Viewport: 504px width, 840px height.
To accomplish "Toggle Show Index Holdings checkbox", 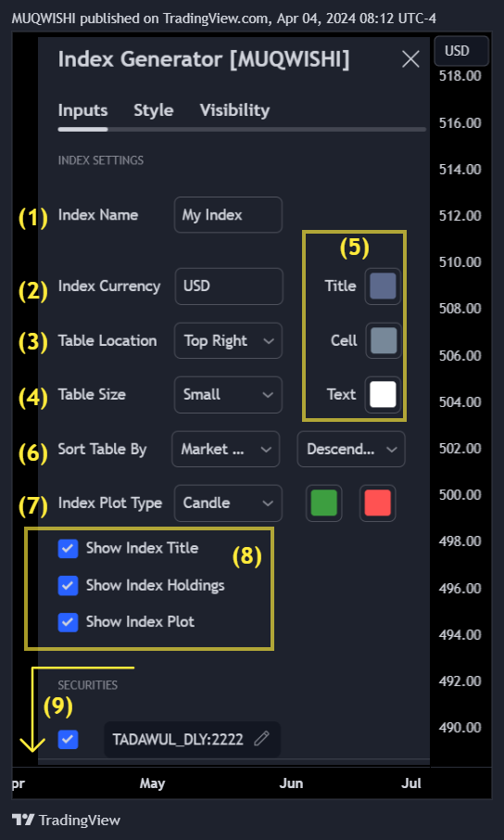I will pos(68,586).
